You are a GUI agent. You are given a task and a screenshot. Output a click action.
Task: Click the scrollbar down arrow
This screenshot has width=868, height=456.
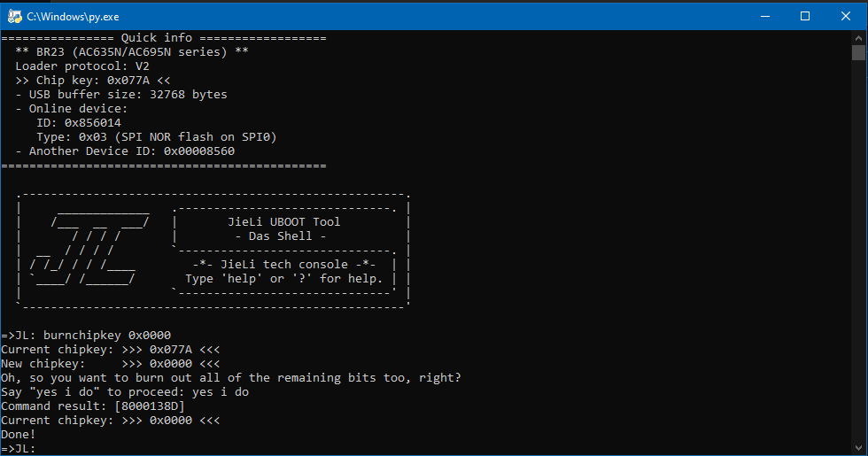pos(858,448)
